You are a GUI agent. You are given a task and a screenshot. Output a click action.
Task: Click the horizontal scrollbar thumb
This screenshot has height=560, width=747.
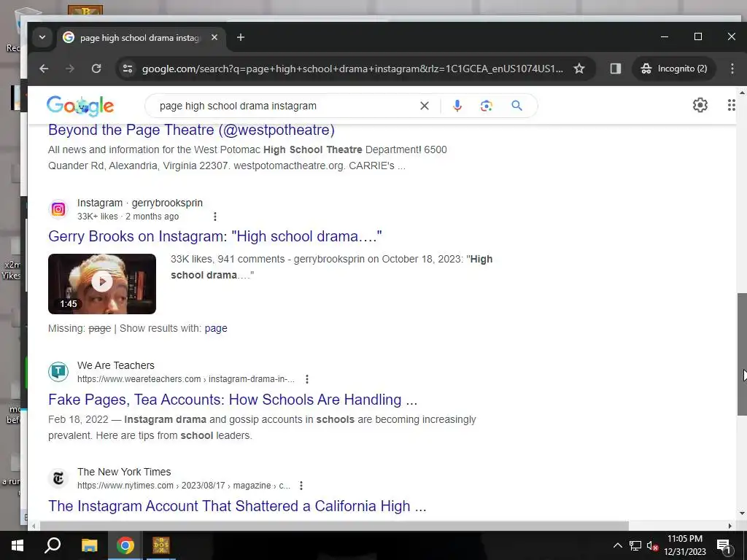point(333,526)
